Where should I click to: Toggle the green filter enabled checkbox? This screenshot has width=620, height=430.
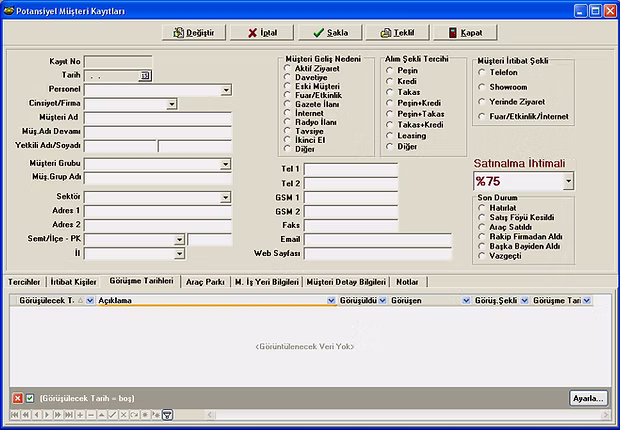30,398
